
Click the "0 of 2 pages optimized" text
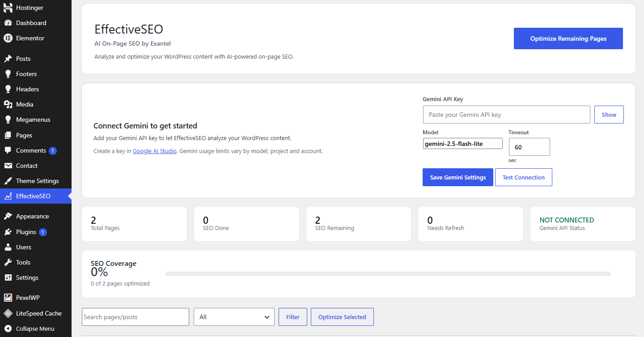pyautogui.click(x=120, y=283)
